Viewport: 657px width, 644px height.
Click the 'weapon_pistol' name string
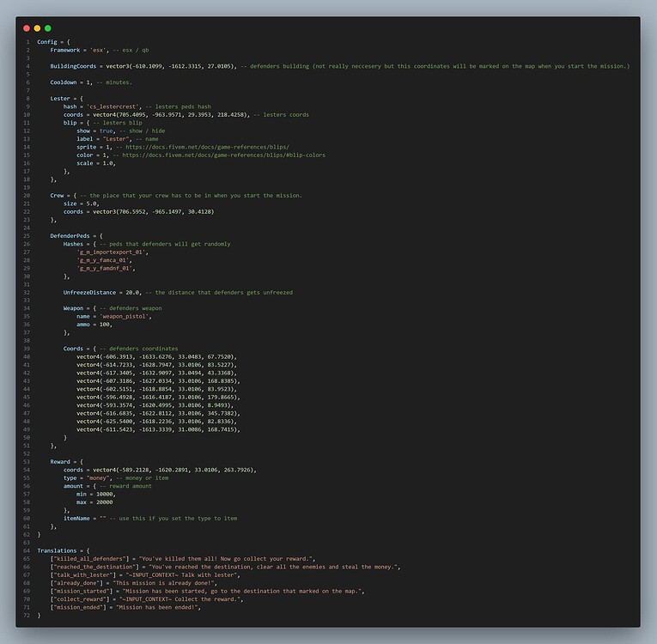(x=124, y=316)
